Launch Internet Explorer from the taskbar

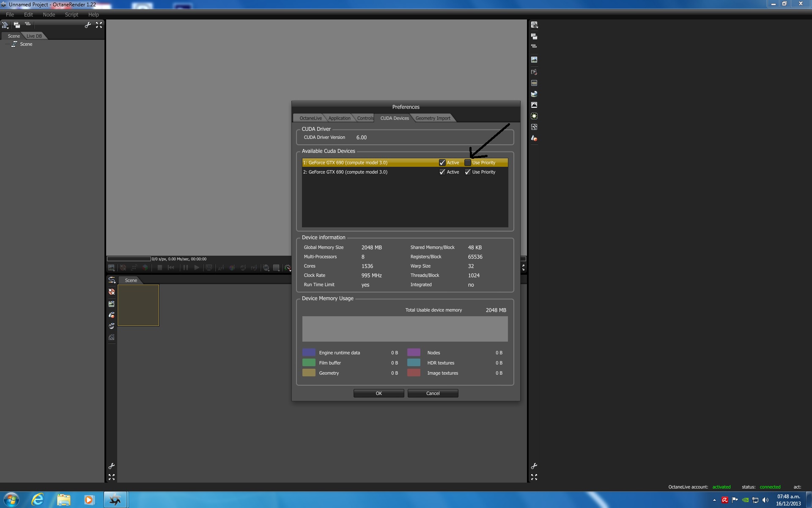[38, 500]
